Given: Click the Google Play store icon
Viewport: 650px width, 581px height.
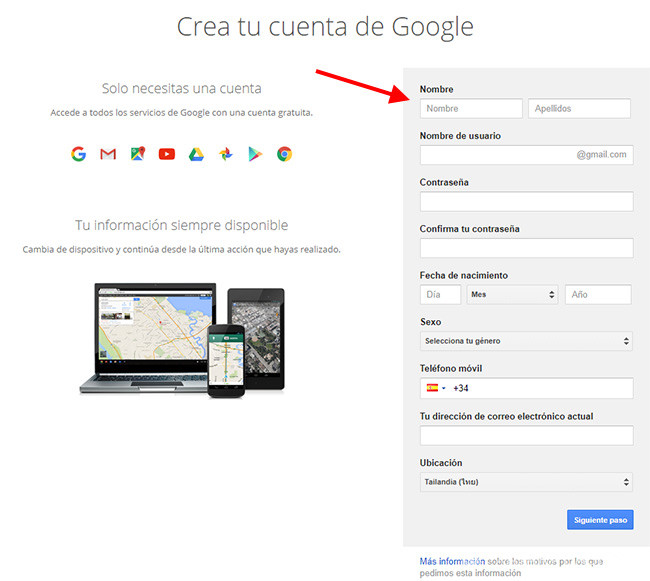Looking at the screenshot, I should 255,154.
